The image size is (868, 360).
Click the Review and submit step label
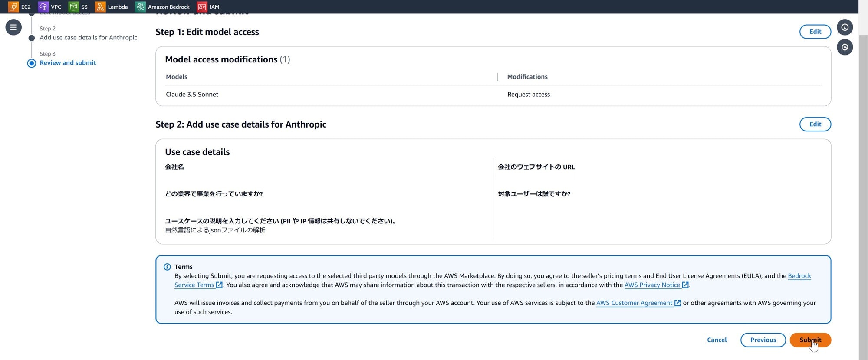point(68,63)
